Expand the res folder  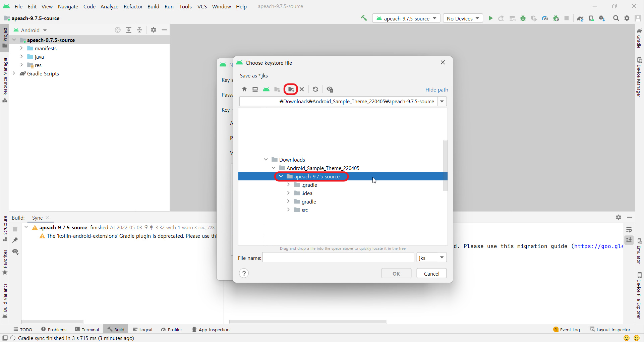point(21,65)
